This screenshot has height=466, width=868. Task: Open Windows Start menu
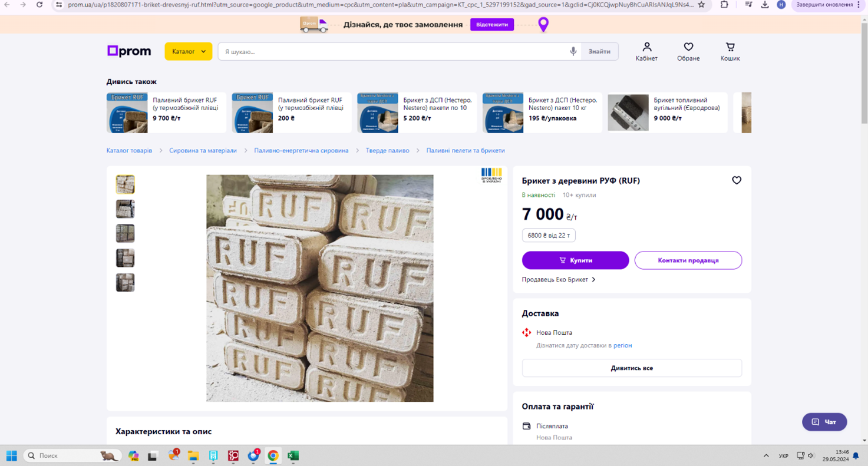pyautogui.click(x=11, y=455)
